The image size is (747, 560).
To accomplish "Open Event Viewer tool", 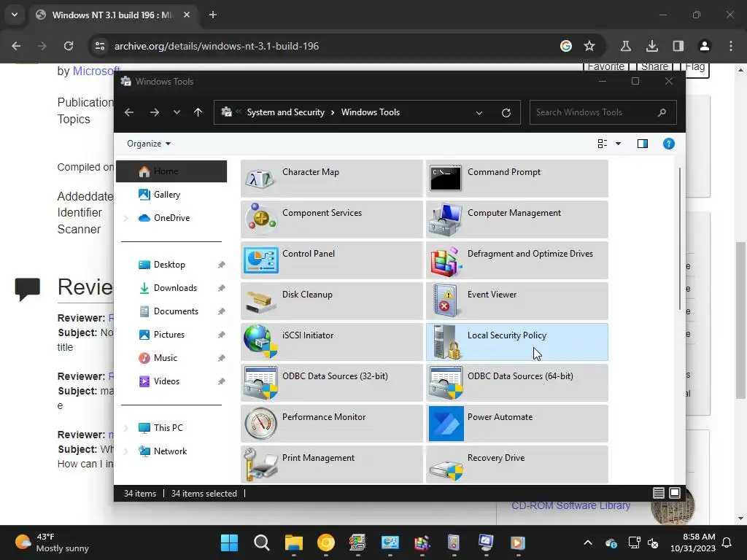I will coord(517,301).
